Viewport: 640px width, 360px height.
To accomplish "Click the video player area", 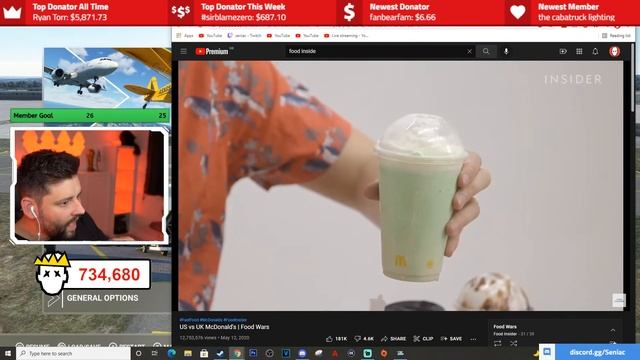I will coord(401,186).
